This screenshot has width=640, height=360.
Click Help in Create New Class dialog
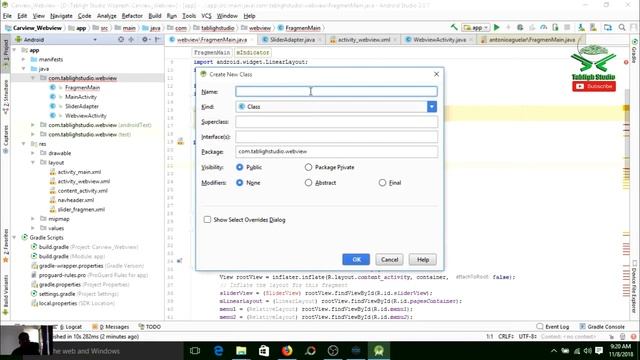coord(423,260)
